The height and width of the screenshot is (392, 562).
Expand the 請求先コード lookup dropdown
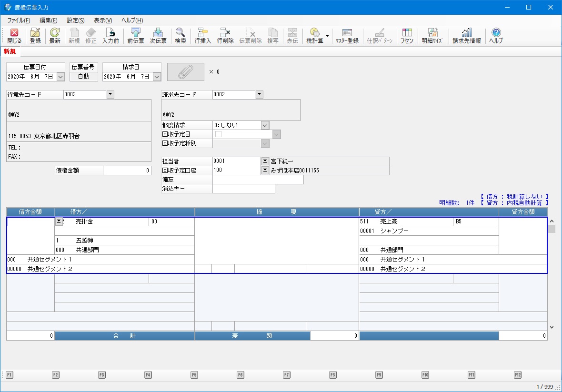pos(260,95)
